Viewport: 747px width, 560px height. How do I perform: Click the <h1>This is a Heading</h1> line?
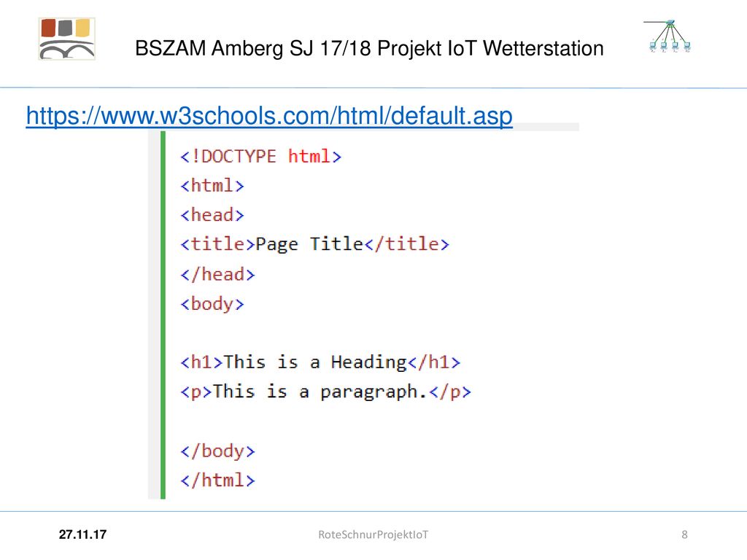tap(320, 362)
